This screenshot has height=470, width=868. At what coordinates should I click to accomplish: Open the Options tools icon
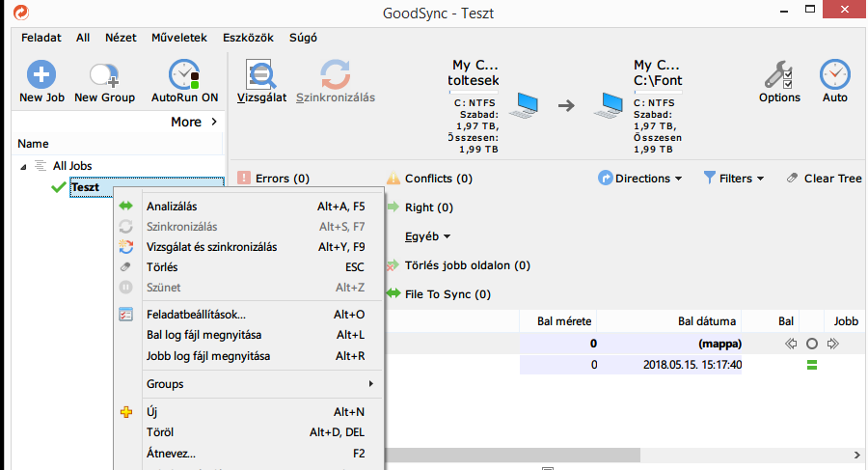pyautogui.click(x=779, y=74)
